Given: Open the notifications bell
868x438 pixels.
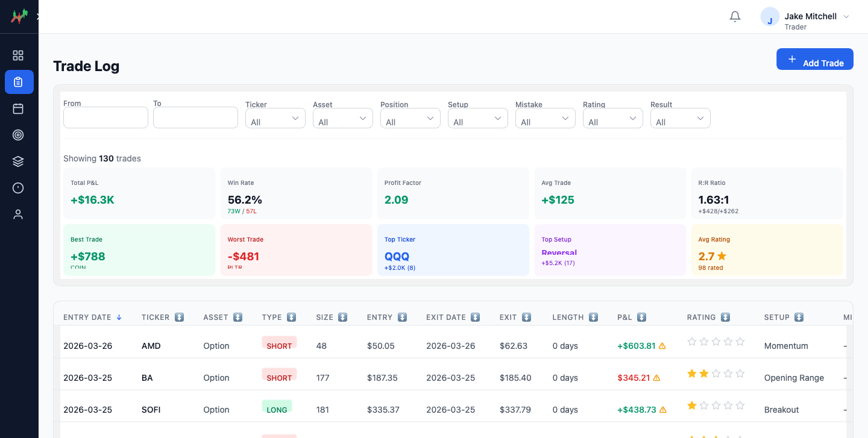Looking at the screenshot, I should click(735, 17).
